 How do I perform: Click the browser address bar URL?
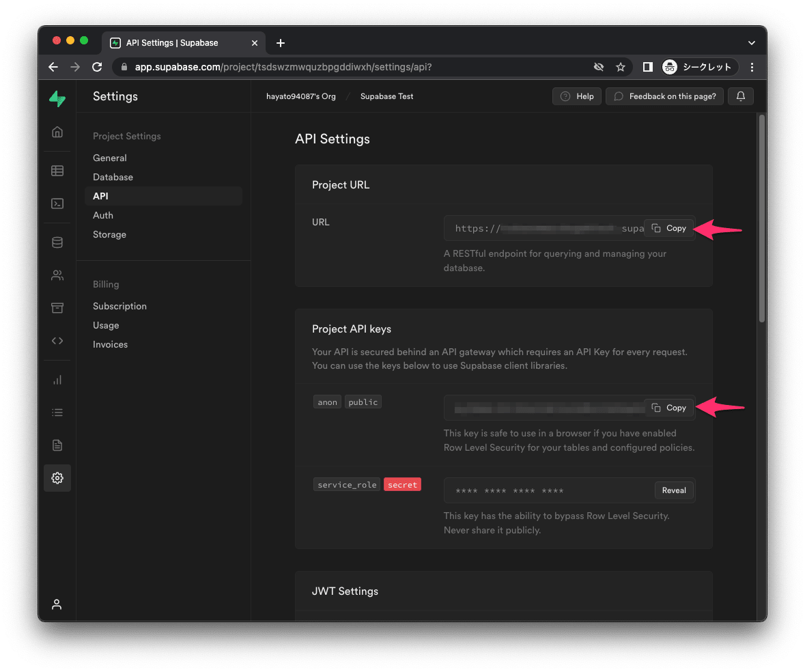point(283,67)
